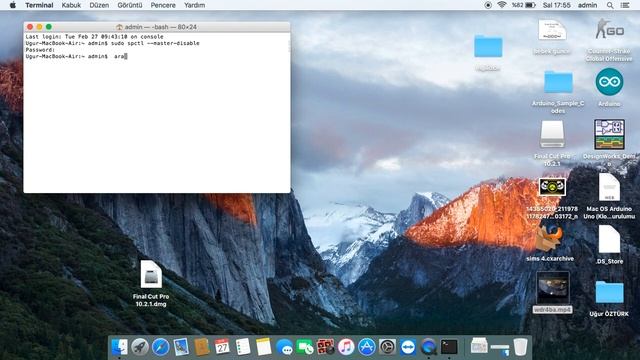Launch Launchpad rocket icon in Dock

[140, 347]
